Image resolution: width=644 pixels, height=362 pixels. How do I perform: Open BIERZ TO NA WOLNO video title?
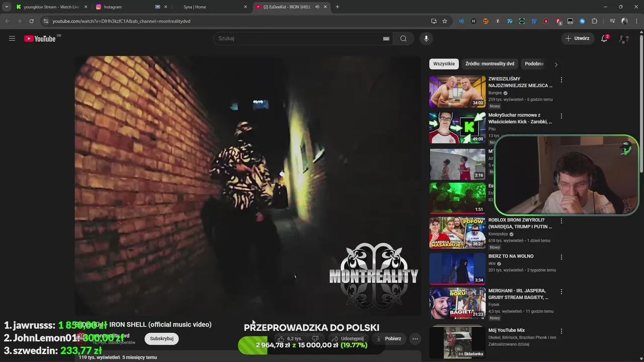point(511,256)
